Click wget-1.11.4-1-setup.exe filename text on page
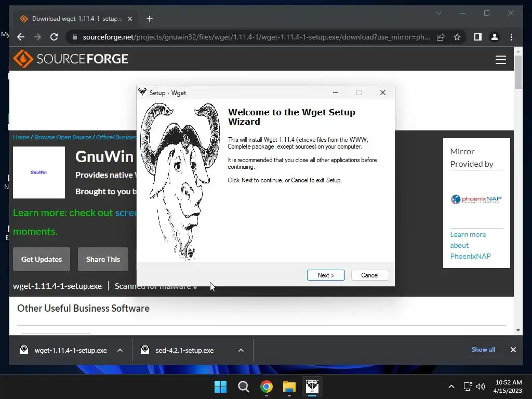 [57, 286]
